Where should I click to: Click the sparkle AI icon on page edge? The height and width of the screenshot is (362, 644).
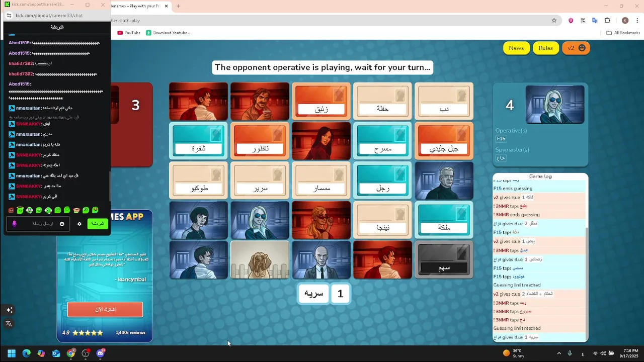click(x=9, y=310)
